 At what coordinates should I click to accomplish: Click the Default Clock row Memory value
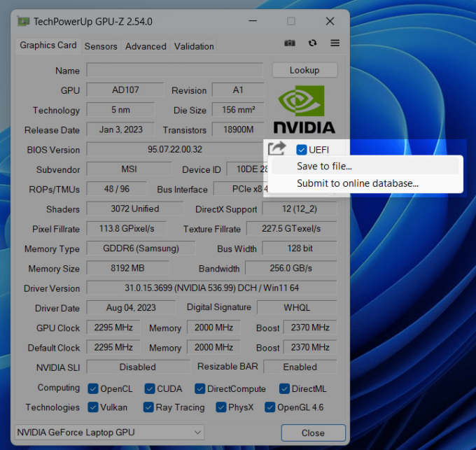pos(213,347)
